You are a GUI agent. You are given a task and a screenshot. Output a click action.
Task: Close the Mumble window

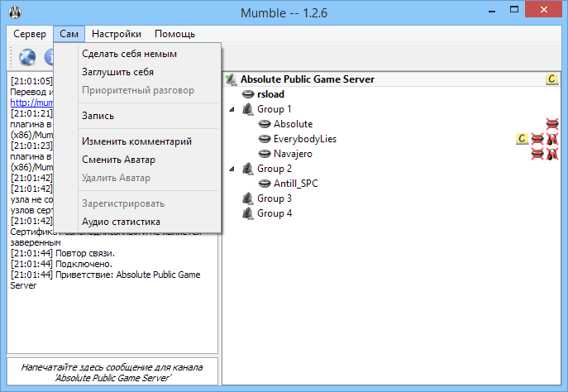tap(543, 10)
